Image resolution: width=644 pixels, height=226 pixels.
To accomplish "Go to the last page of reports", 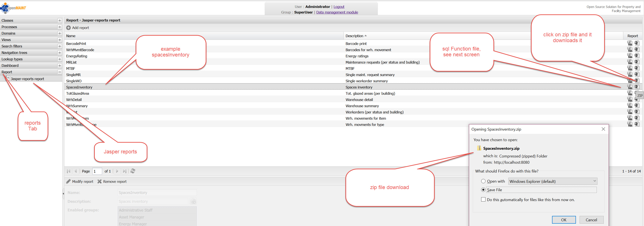I will point(124,171).
